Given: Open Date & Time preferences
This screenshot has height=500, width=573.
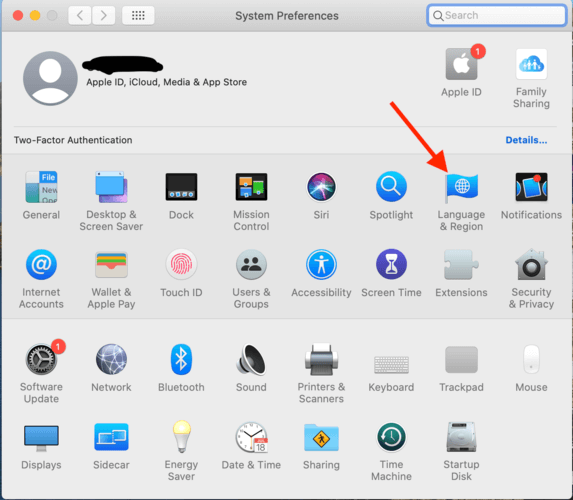Looking at the screenshot, I should click(251, 437).
